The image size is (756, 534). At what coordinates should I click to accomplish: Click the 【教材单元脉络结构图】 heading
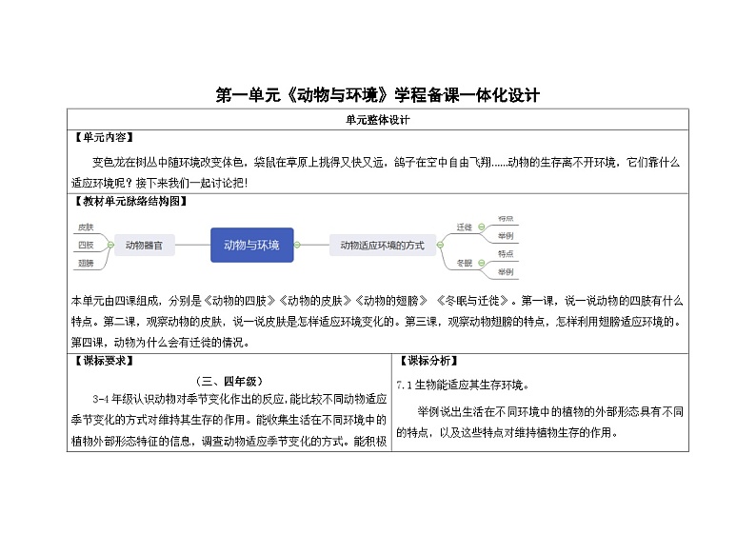[129, 201]
